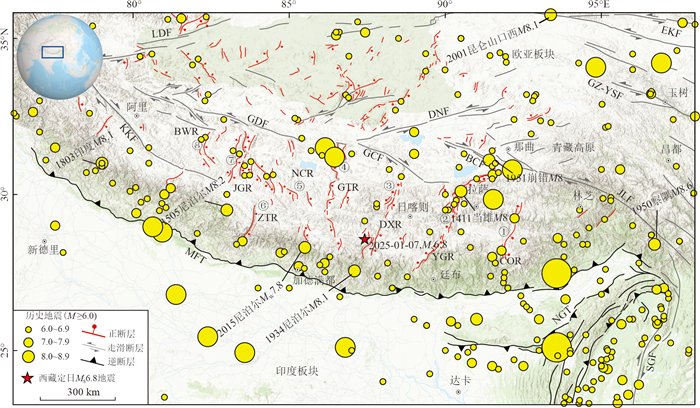Click the yellow circle for 1505尼泊尔M8.2
The height and width of the screenshot is (408, 700).
(227, 210)
